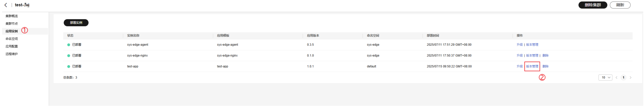Open 应用配置 sidebar item

tap(12, 46)
